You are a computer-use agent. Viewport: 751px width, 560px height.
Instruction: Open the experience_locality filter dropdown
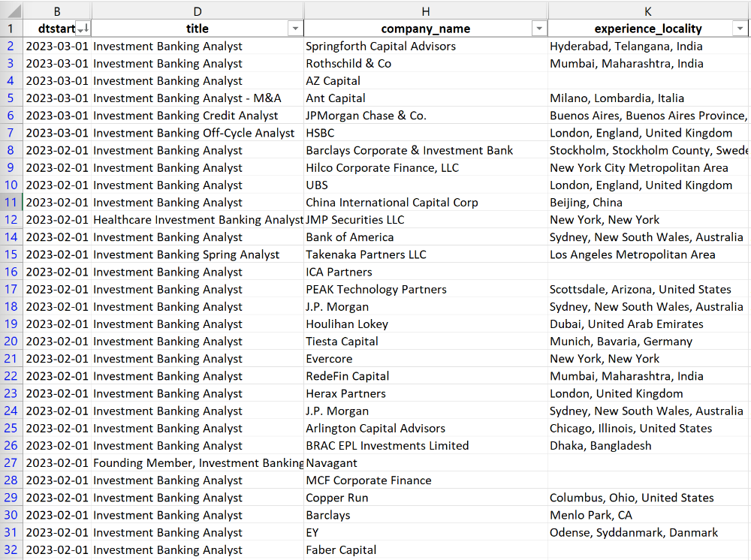click(740, 29)
